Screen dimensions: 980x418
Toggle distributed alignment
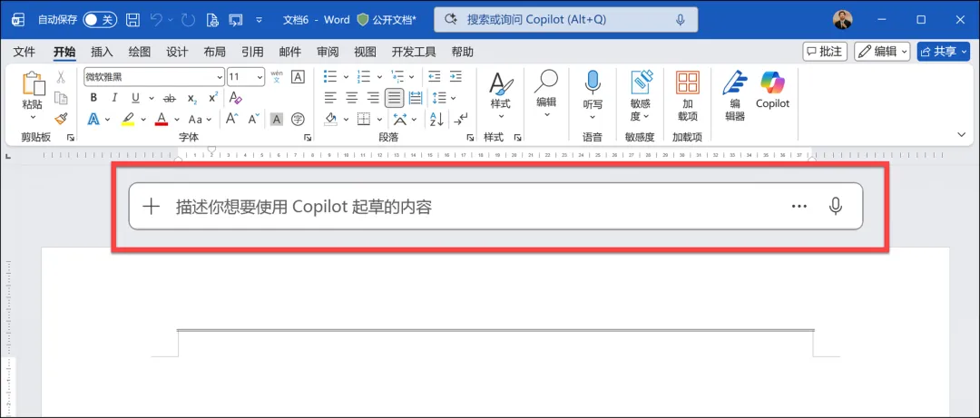pyautogui.click(x=416, y=97)
